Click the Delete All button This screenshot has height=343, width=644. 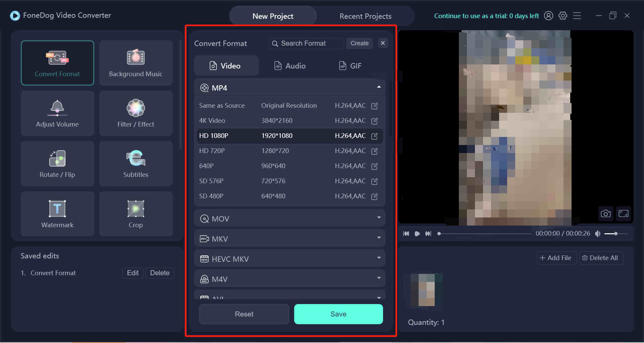601,258
